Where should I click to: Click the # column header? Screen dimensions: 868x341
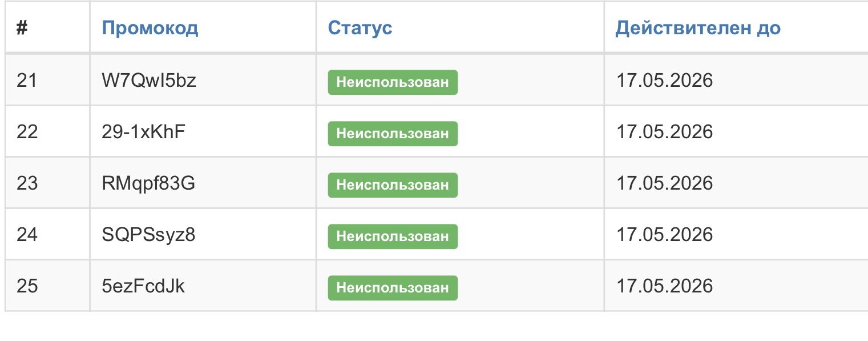point(22,28)
